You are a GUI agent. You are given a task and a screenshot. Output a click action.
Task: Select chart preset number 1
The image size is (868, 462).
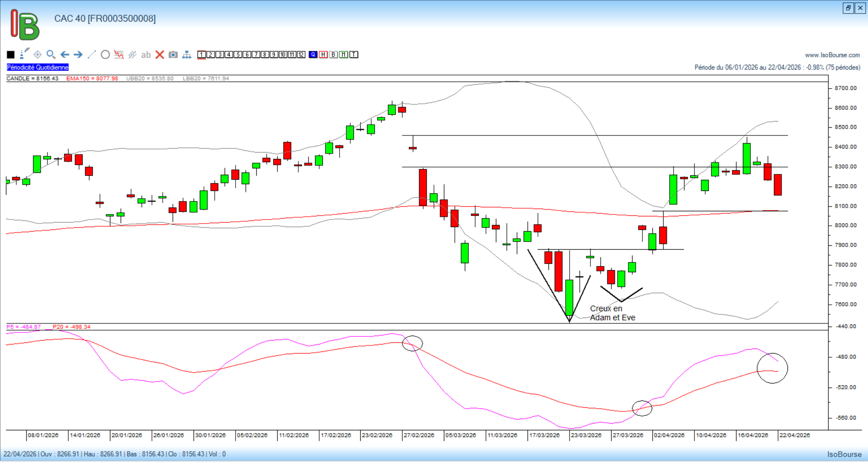point(202,55)
